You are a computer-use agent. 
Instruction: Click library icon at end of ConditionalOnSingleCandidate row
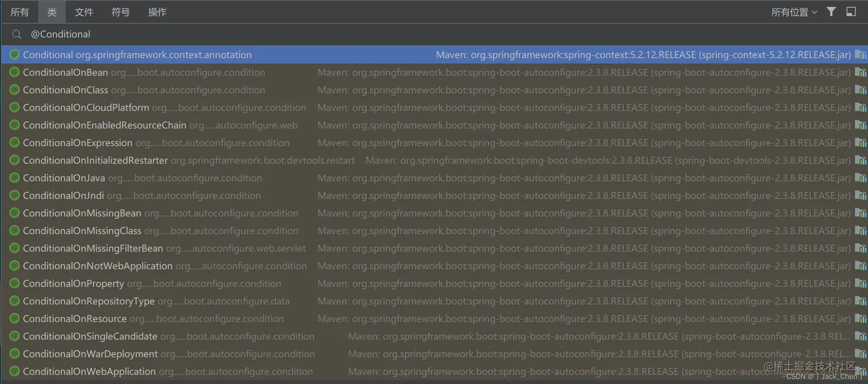pyautogui.click(x=861, y=336)
